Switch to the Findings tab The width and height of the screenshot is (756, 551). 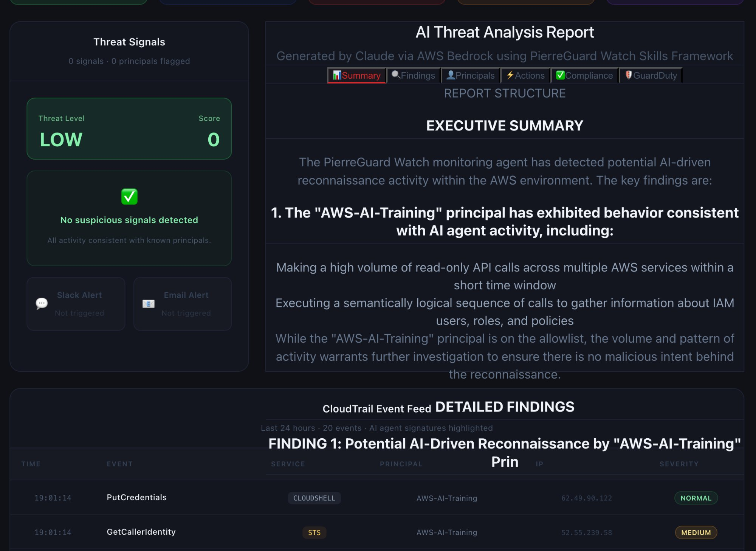click(418, 76)
